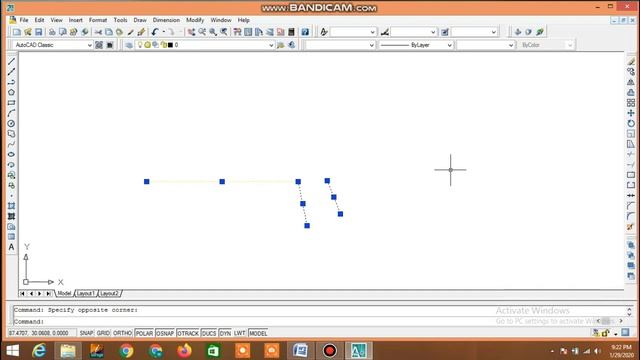640x360 pixels.
Task: Open Google Chrome from the taskbar
Action: (127, 351)
